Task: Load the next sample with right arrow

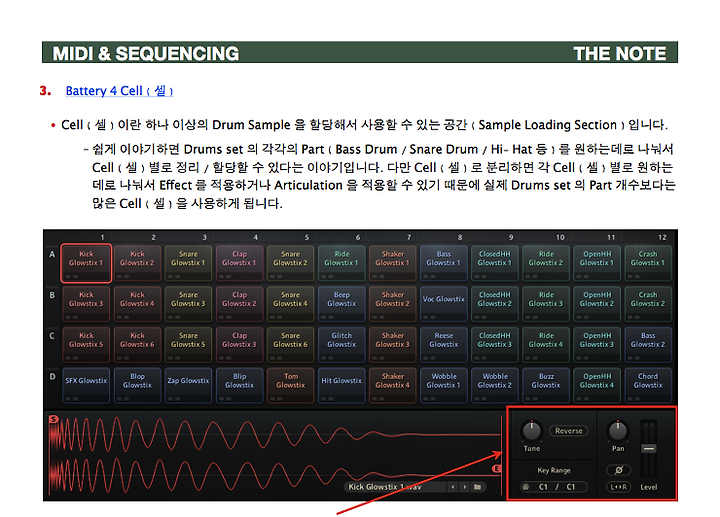Action: (x=465, y=487)
